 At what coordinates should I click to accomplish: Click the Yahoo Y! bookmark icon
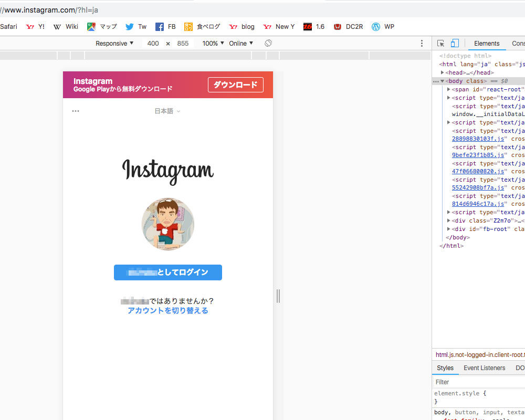pos(30,27)
